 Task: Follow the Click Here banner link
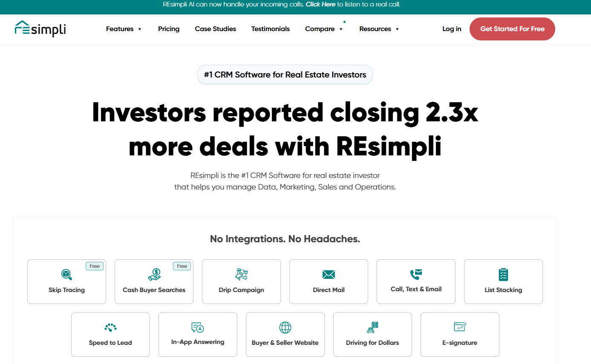(320, 5)
